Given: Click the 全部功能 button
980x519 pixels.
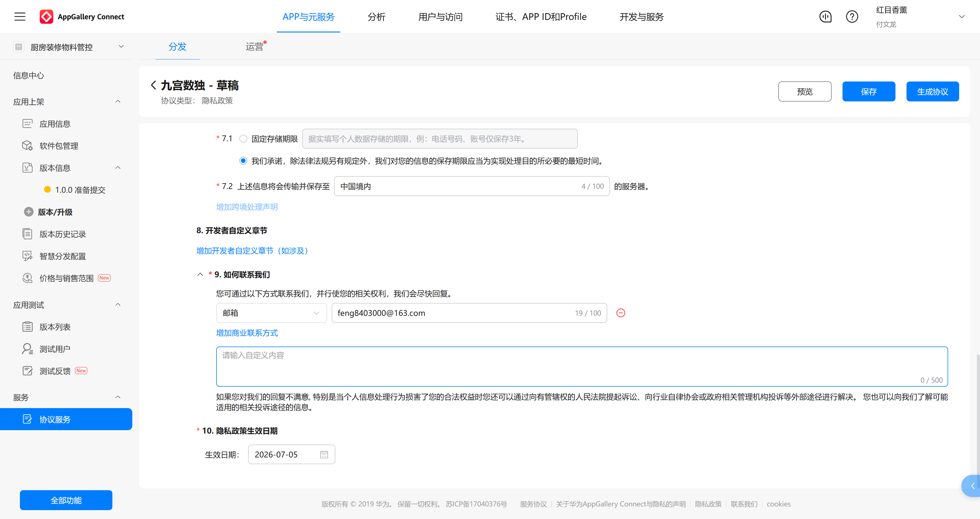Looking at the screenshot, I should pos(66,500).
